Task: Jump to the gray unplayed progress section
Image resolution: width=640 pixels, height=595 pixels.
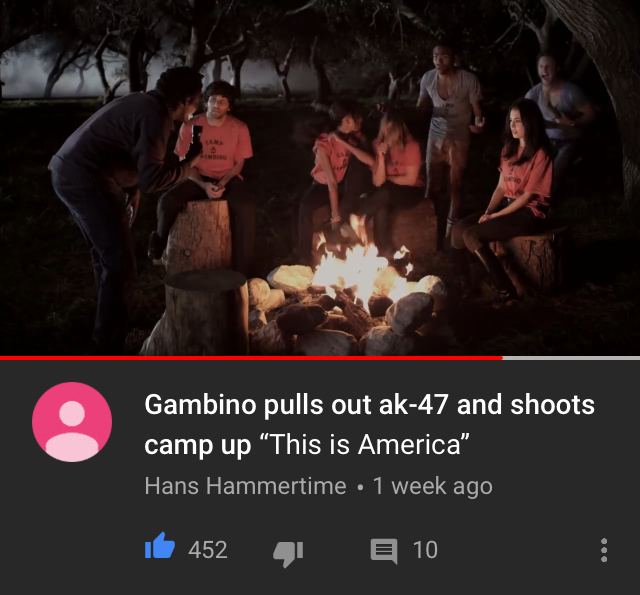Action: point(571,358)
